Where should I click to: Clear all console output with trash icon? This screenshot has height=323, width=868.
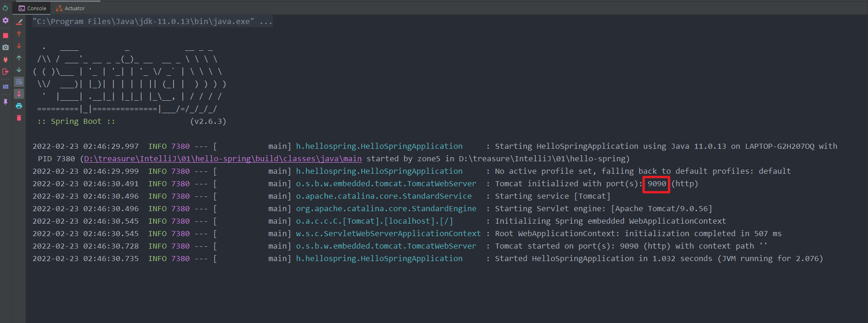(x=19, y=118)
